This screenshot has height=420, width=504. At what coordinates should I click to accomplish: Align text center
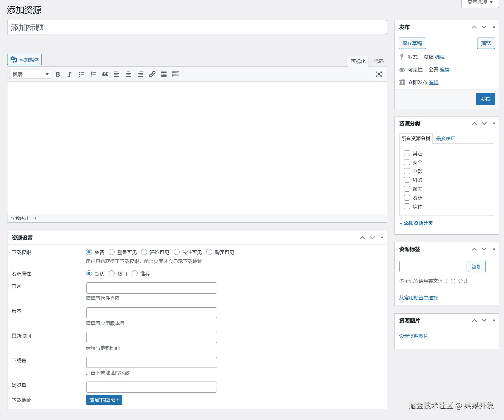click(x=129, y=74)
